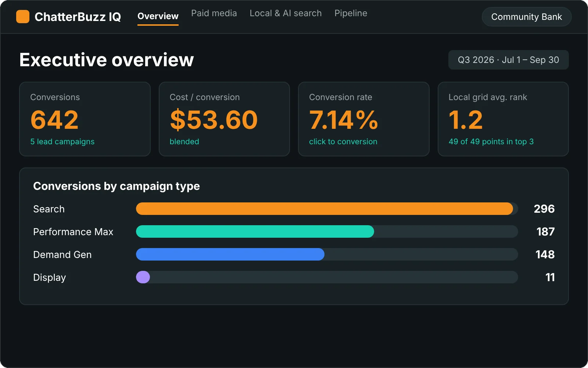Image resolution: width=588 pixels, height=368 pixels.
Task: Open the Community Bank client selector
Action: (527, 17)
